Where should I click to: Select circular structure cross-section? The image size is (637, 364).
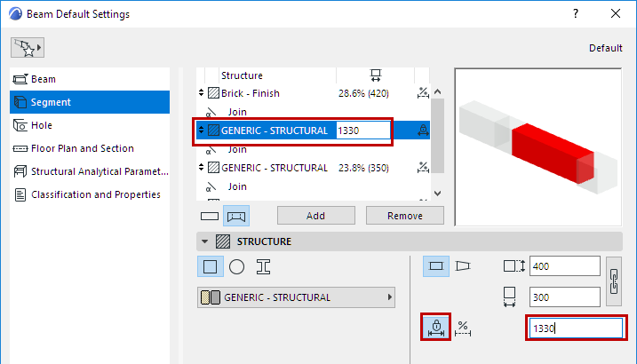pos(236,265)
